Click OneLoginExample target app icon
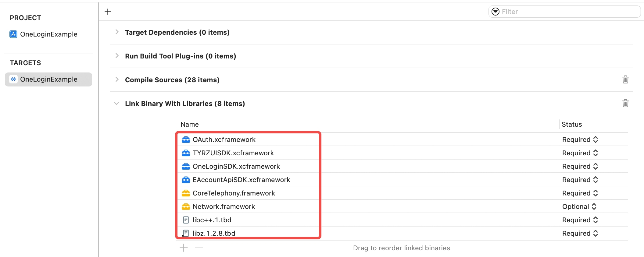644x257 pixels. (13, 79)
